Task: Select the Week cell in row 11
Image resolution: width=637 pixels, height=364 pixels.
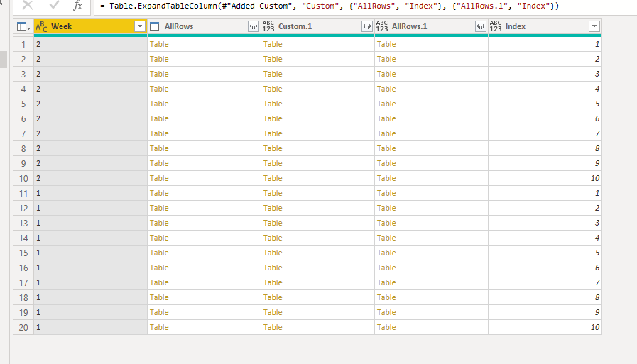Action: (91, 193)
